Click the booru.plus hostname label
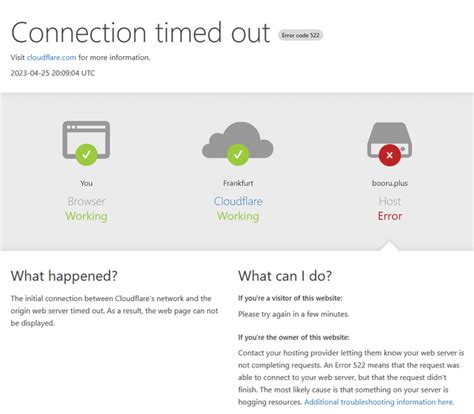 pos(390,183)
